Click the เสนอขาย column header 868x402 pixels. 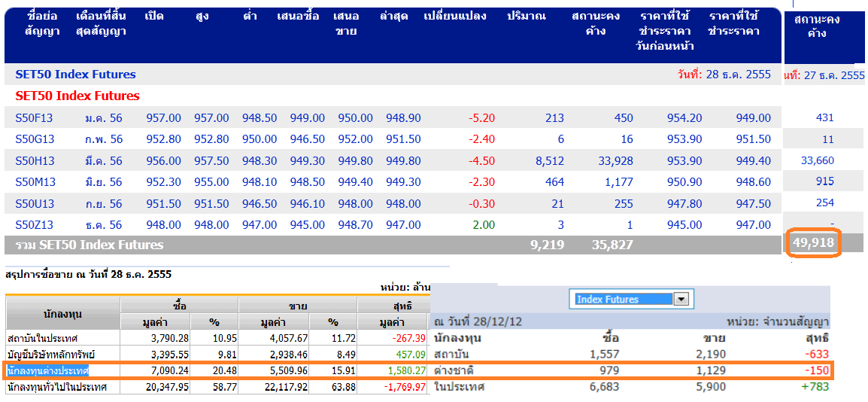(346, 23)
